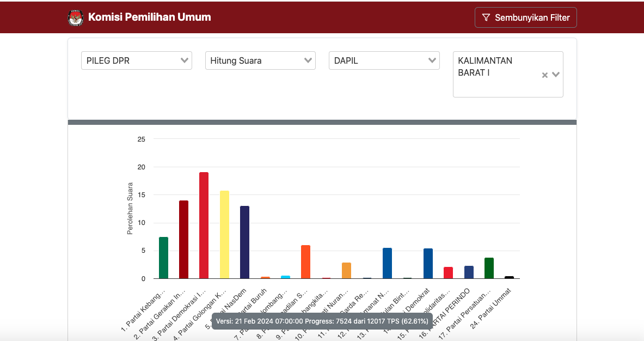644x341 pixels.
Task: Click the chevron arrow on PILEG DPR
Action: pyautogui.click(x=185, y=60)
